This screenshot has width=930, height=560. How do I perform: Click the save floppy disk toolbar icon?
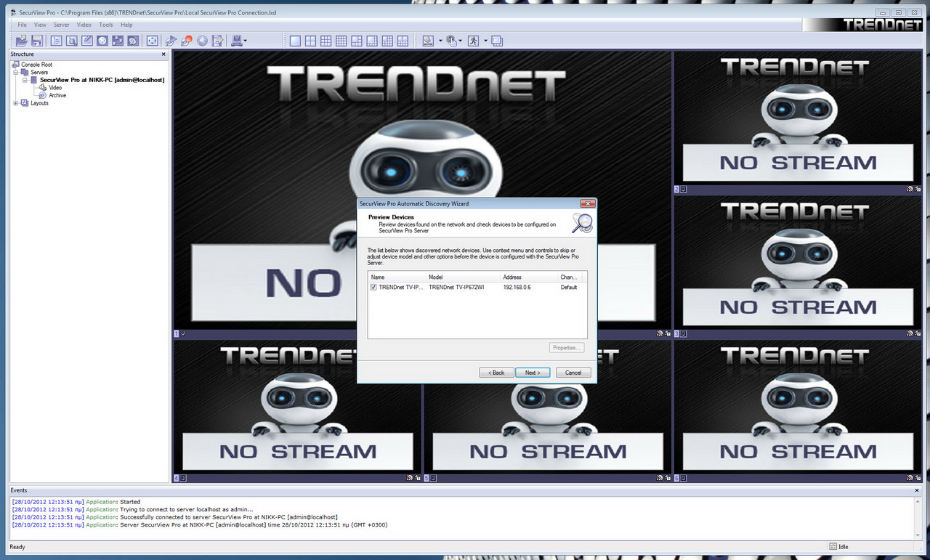pyautogui.click(x=36, y=41)
